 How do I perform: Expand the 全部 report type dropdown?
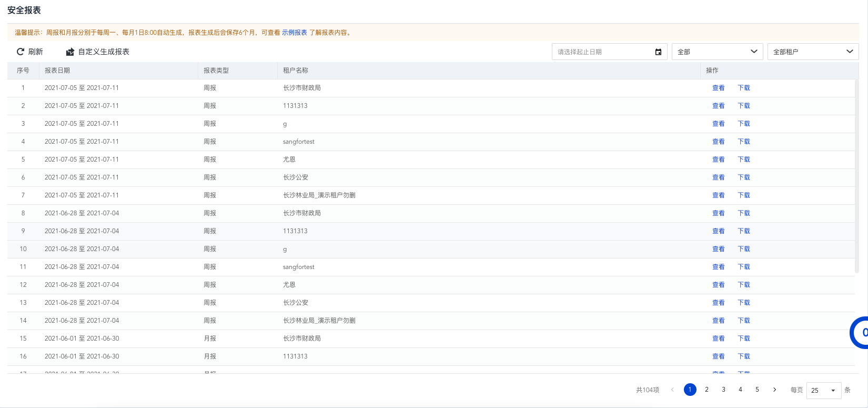coord(717,52)
